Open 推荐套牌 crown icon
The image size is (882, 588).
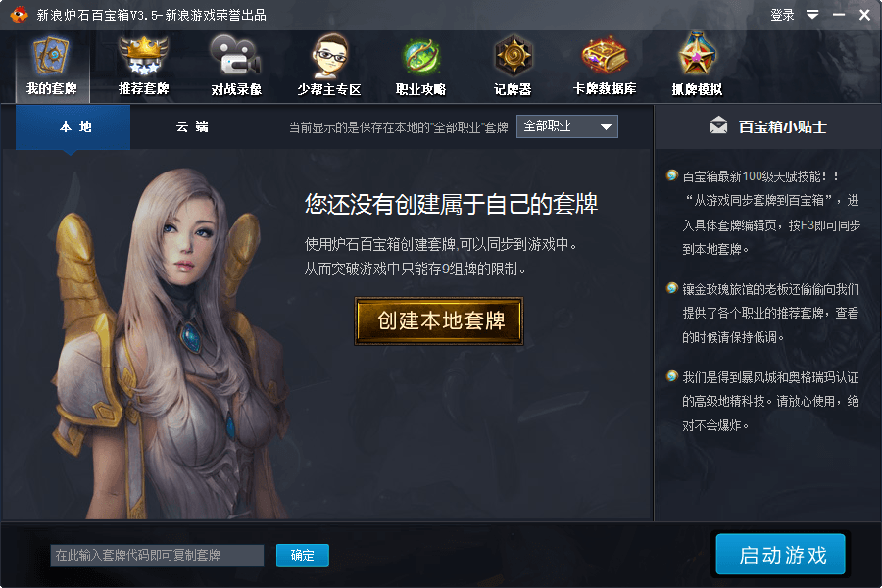tap(143, 56)
